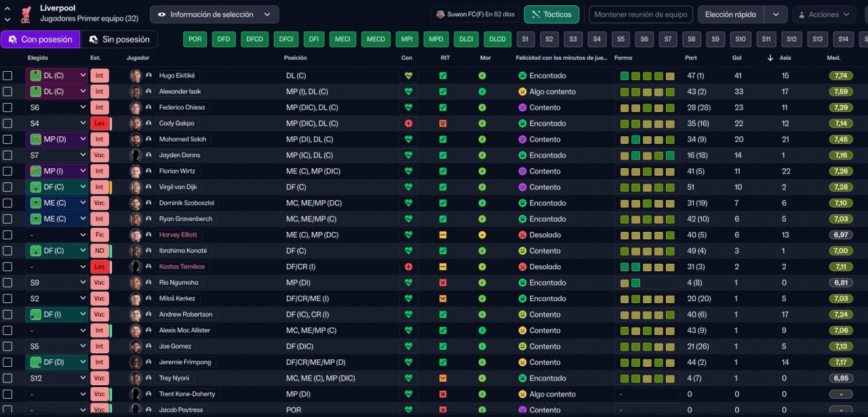This screenshot has height=417, width=868.
Task: Tick the checkbox for Jeremie Frimpong
Action: tap(7, 362)
